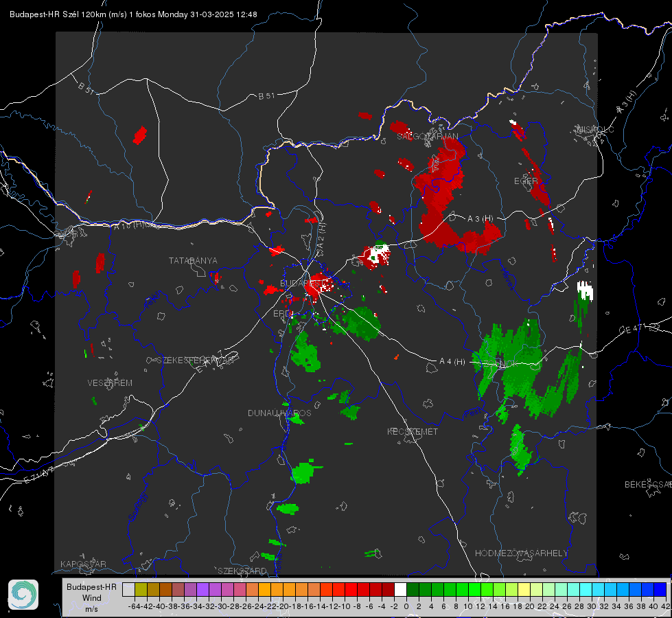Click the A 3 (H) road label near Miskolc

click(627, 102)
